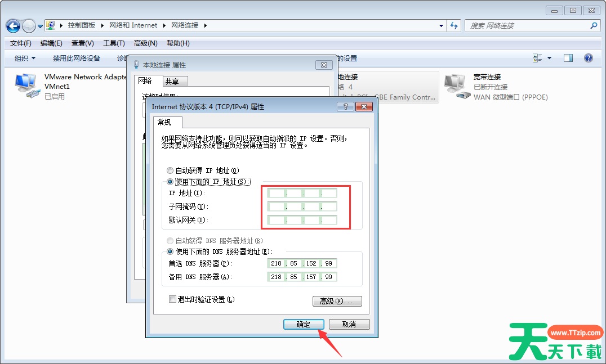Refresh the page with the refresh icon
This screenshot has height=364, width=606.
point(454,26)
